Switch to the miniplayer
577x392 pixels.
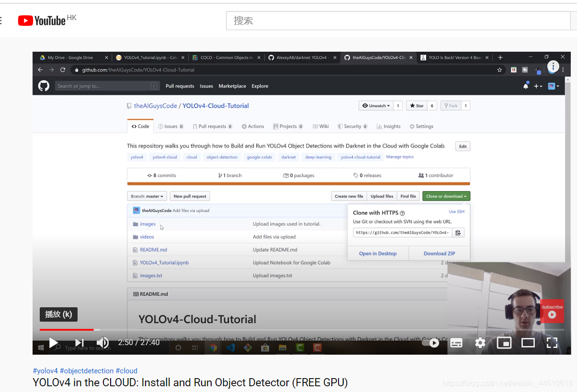504,343
